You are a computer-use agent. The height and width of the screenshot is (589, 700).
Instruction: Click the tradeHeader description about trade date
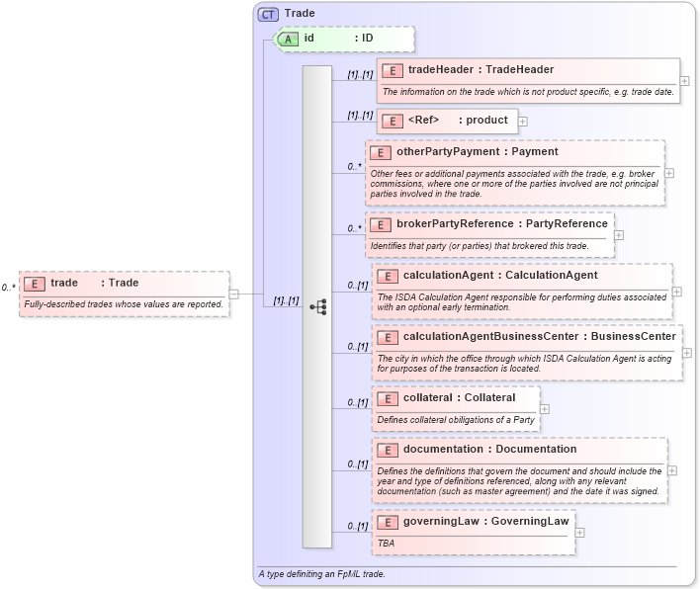528,92
